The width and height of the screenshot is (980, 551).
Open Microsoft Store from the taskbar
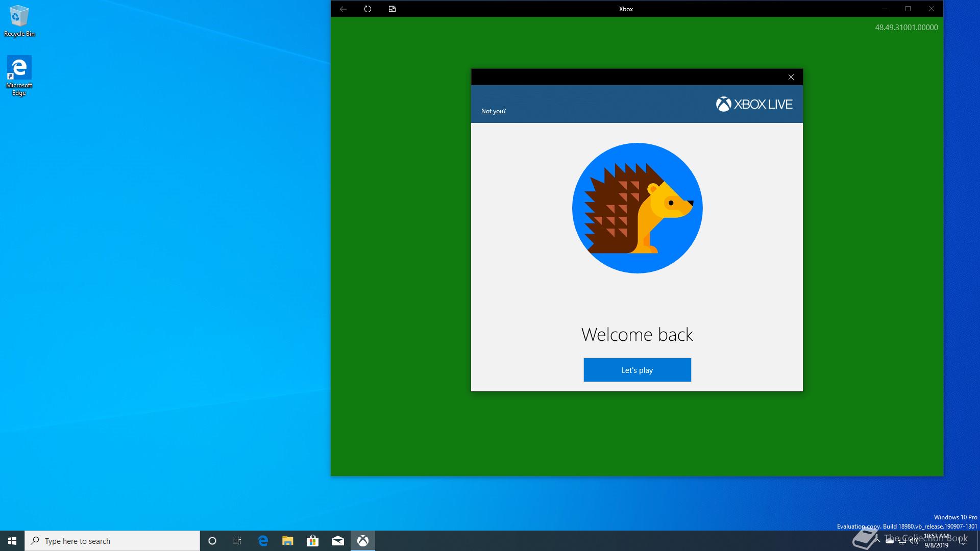pos(313,541)
